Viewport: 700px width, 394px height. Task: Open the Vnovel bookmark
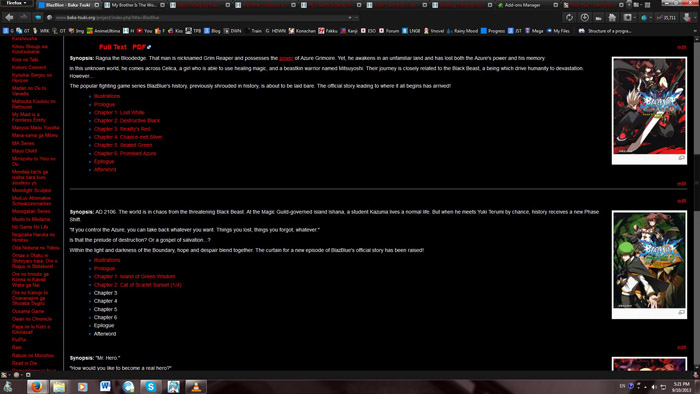[434, 31]
